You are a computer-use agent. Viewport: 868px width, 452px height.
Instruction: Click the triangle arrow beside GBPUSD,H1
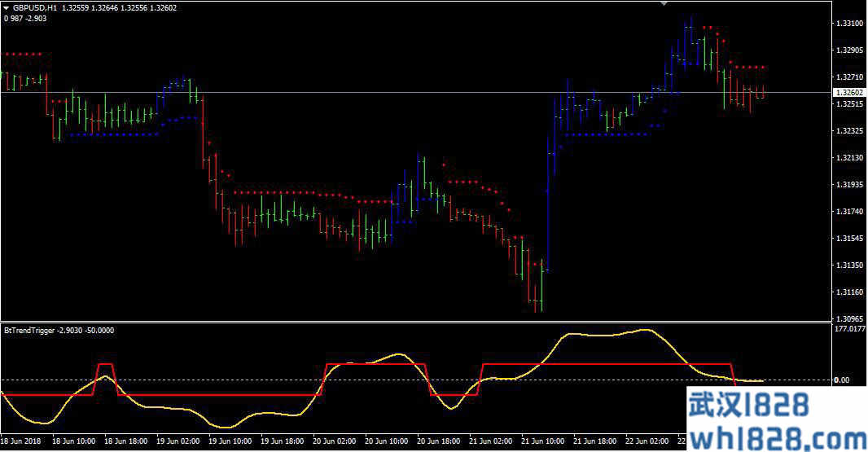click(x=7, y=7)
